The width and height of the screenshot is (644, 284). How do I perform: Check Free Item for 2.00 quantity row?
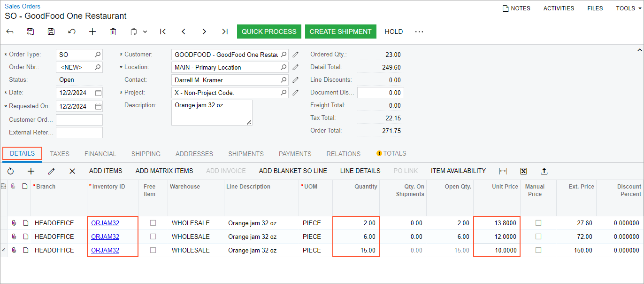(x=153, y=223)
